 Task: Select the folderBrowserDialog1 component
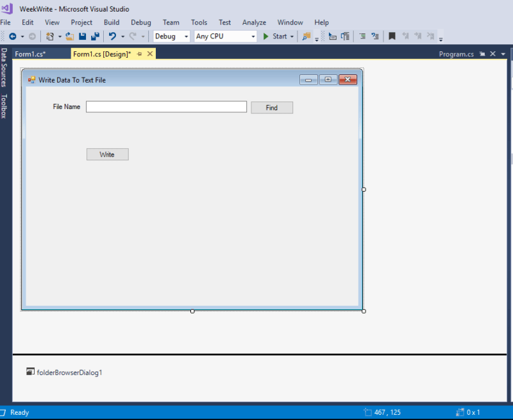click(64, 372)
